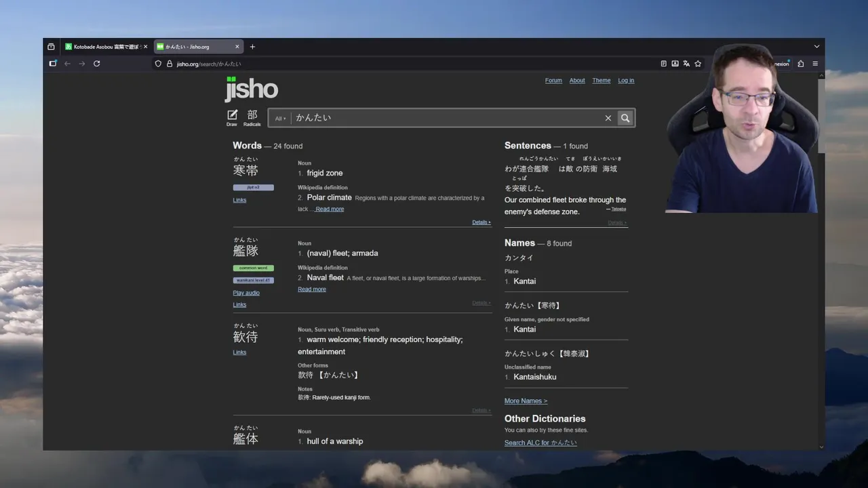This screenshot has width=868, height=488.
Task: Open Links under 歓待 entry
Action: [239, 352]
